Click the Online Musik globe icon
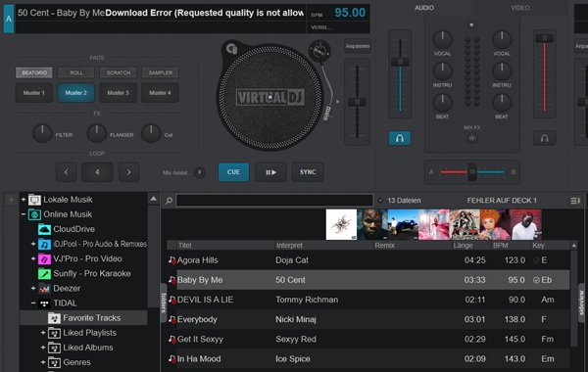This screenshot has width=588, height=372. [34, 214]
